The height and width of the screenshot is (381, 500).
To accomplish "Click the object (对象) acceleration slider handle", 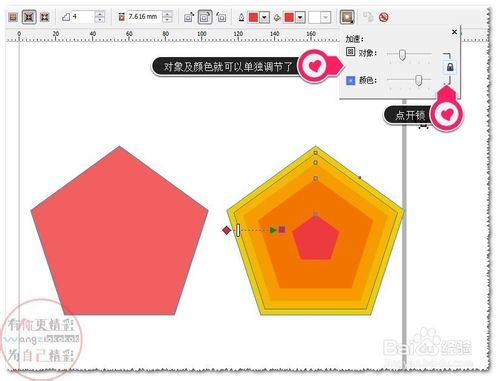I will (x=402, y=55).
